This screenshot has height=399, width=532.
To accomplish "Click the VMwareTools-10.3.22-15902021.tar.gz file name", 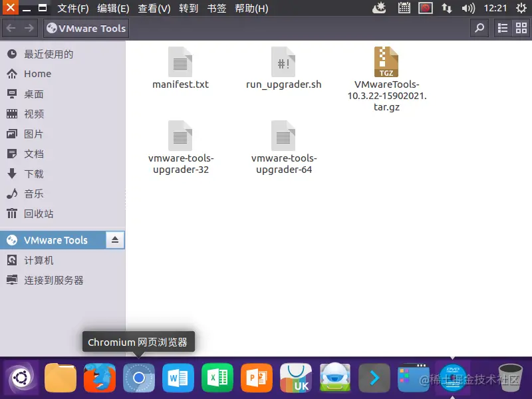I will point(387,96).
